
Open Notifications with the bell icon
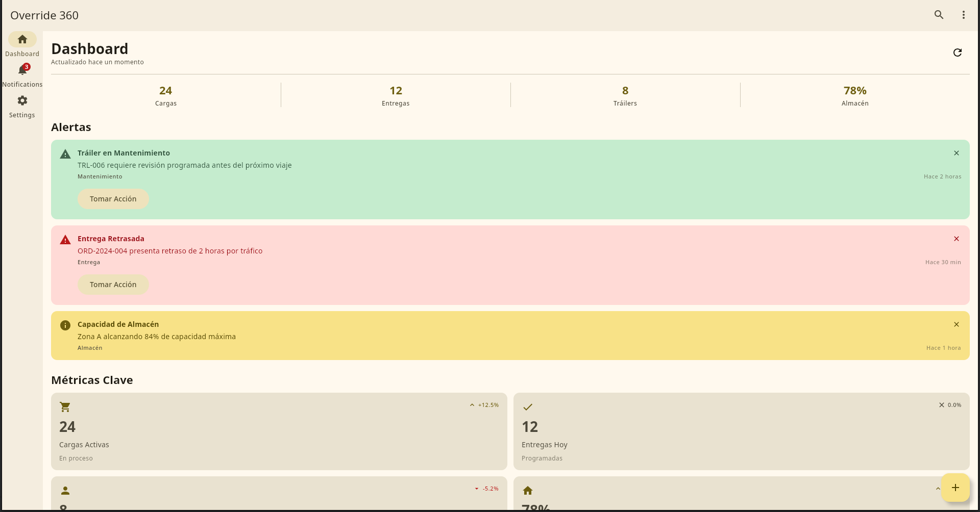click(x=22, y=70)
